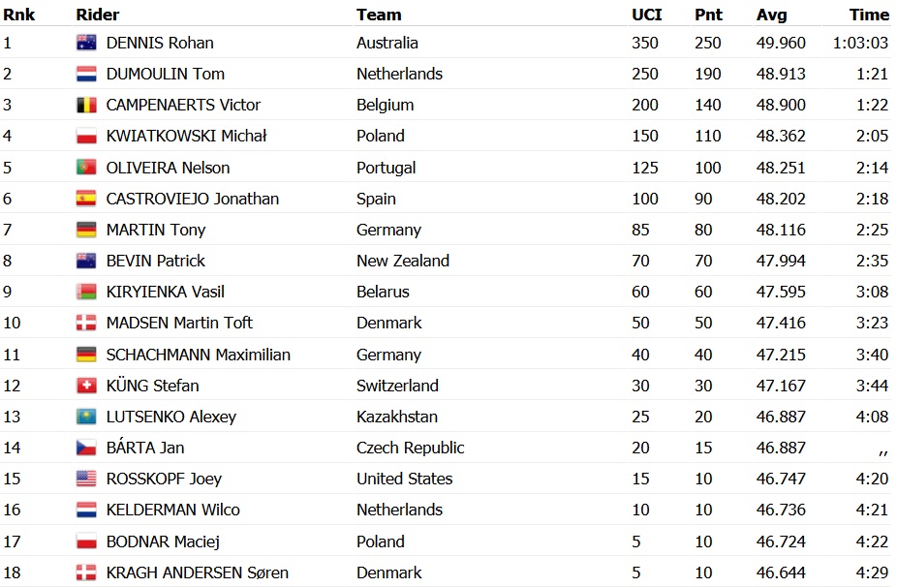Screen dimensions: 897x588
Task: Select rider KRAGH ANDERSEN Søren
Action: point(197,573)
